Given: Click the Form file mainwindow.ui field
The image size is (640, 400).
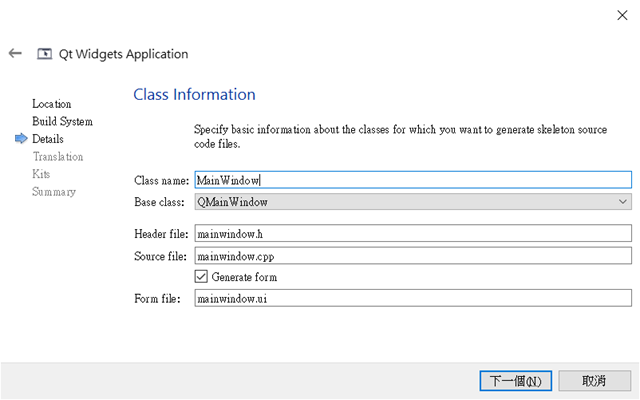Looking at the screenshot, I should (413, 298).
